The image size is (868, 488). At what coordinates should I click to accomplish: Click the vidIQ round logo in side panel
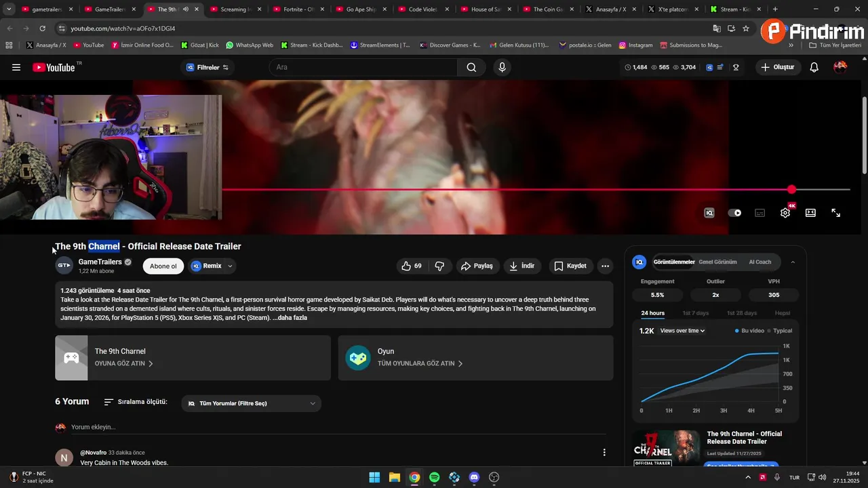[639, 262]
